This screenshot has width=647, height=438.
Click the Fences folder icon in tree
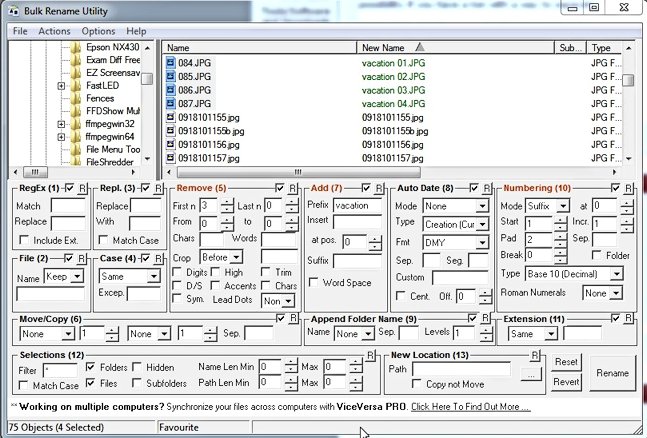click(x=76, y=99)
